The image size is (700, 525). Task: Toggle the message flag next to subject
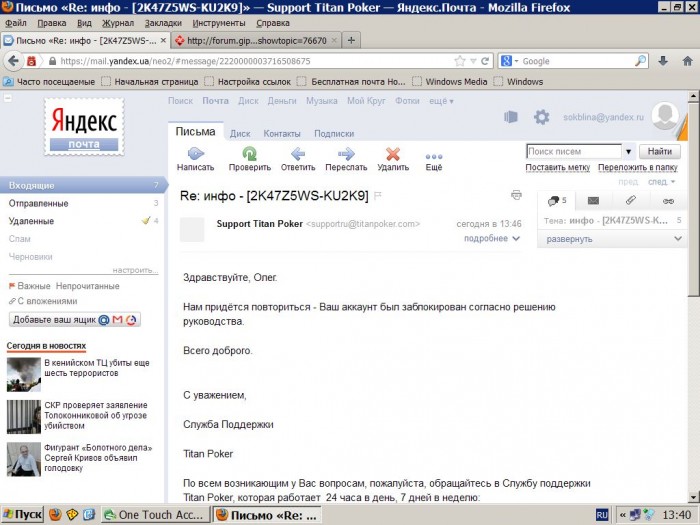pos(377,196)
